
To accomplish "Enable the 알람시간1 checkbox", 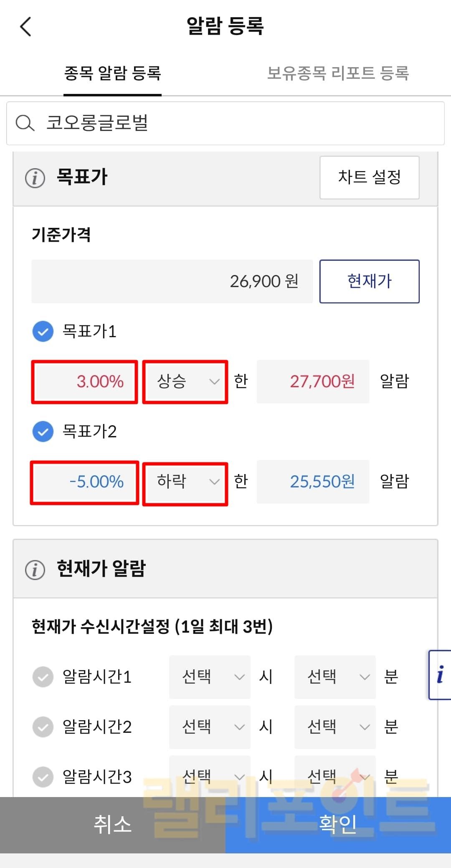I will click(43, 677).
